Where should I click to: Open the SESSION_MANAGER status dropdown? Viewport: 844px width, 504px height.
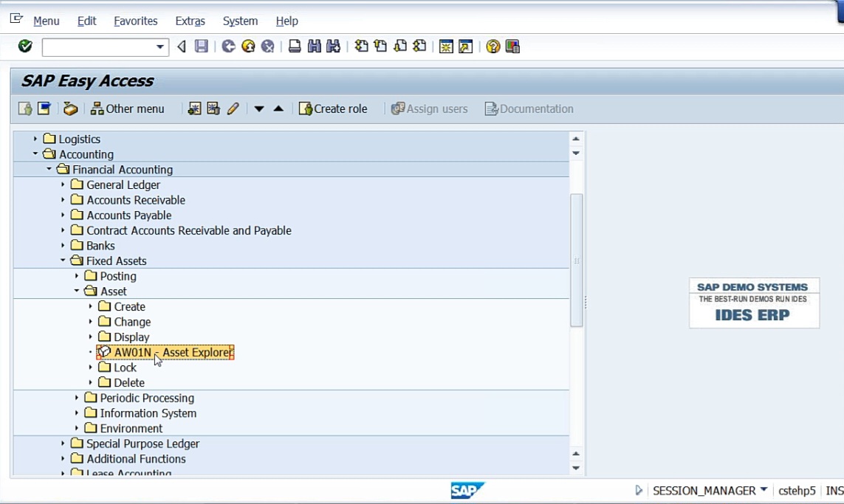pyautogui.click(x=764, y=489)
